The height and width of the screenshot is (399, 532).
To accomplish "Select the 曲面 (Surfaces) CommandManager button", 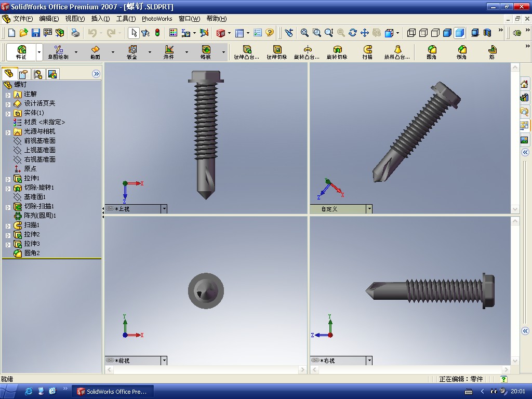I will tap(96, 52).
